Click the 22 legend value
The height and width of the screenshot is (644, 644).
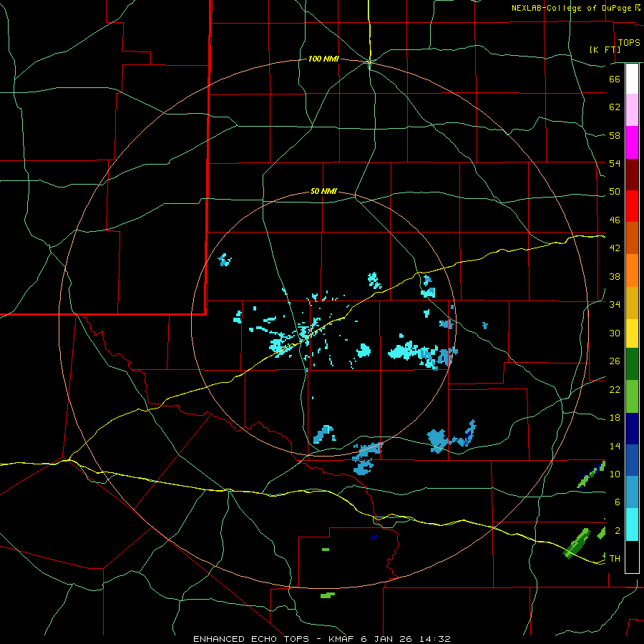615,389
